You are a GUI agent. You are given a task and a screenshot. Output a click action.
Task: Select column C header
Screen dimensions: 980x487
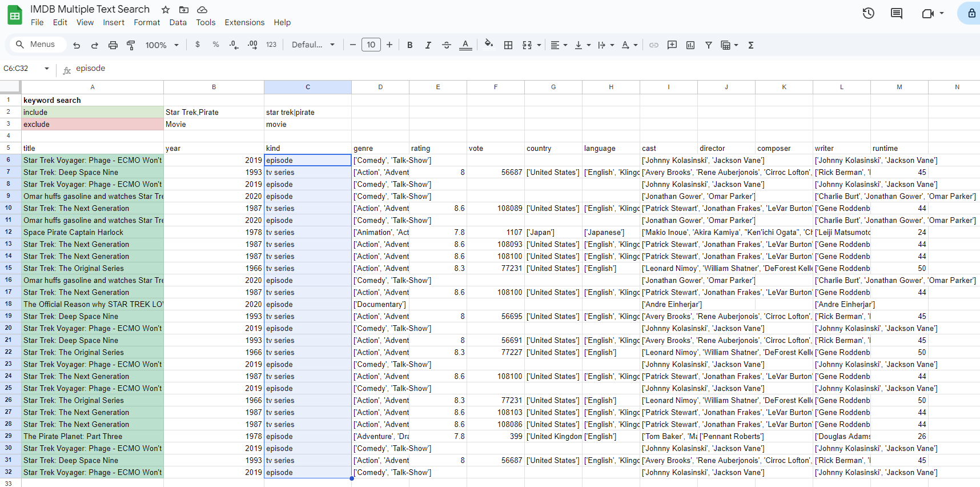308,87
